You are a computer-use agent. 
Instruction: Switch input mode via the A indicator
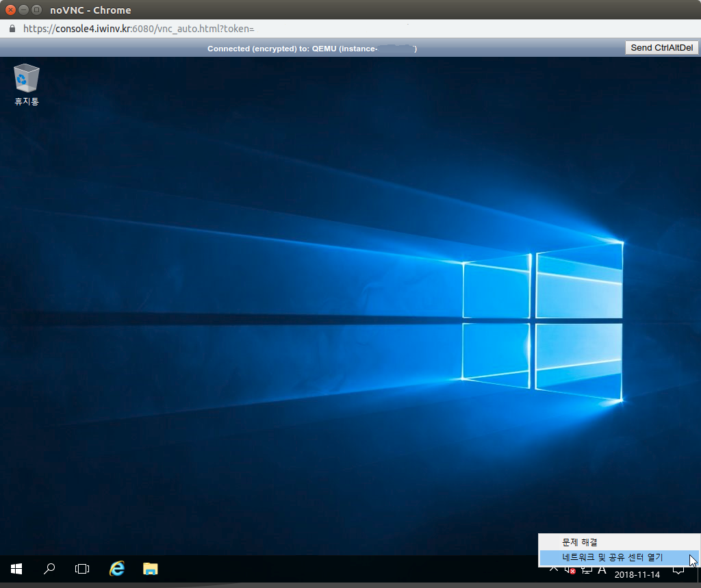(x=602, y=570)
